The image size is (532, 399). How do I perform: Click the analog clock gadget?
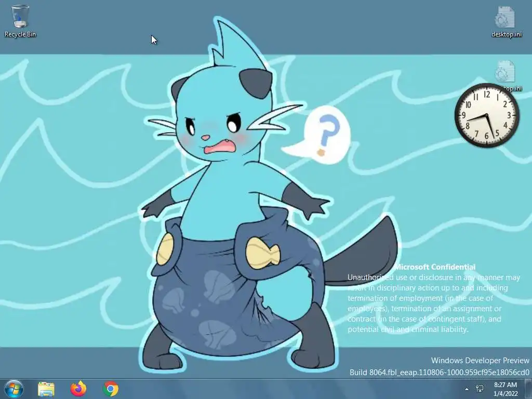click(486, 115)
